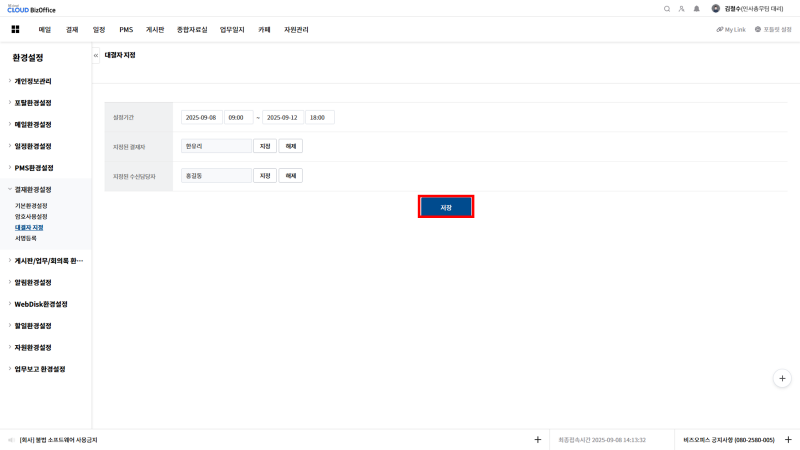The width and height of the screenshot is (800, 450).
Task: Click start date field 2025-09-08
Action: pyautogui.click(x=201, y=117)
